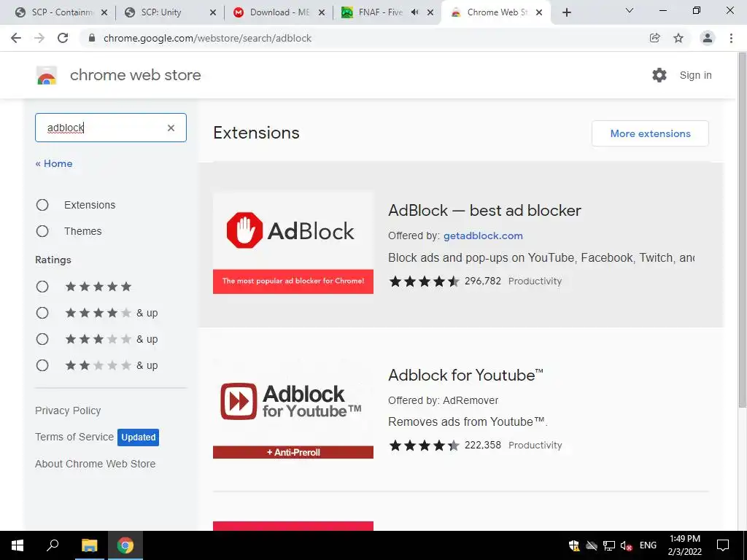Open the network tray icon

point(609,545)
